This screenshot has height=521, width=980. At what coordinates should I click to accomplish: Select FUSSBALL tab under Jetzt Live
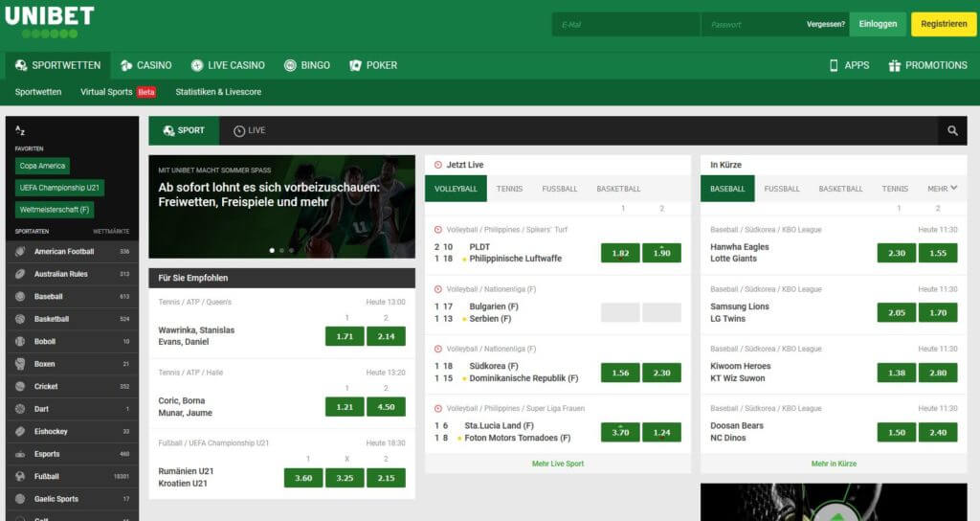click(x=559, y=189)
